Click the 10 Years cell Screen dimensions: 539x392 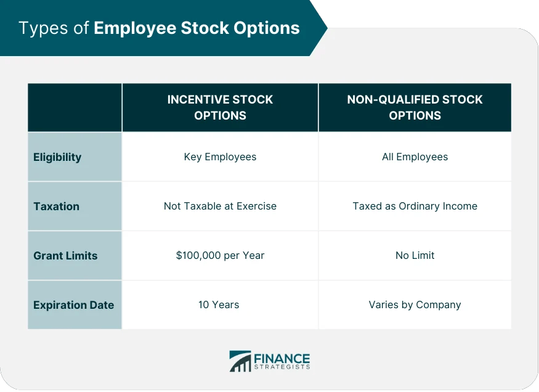point(219,304)
